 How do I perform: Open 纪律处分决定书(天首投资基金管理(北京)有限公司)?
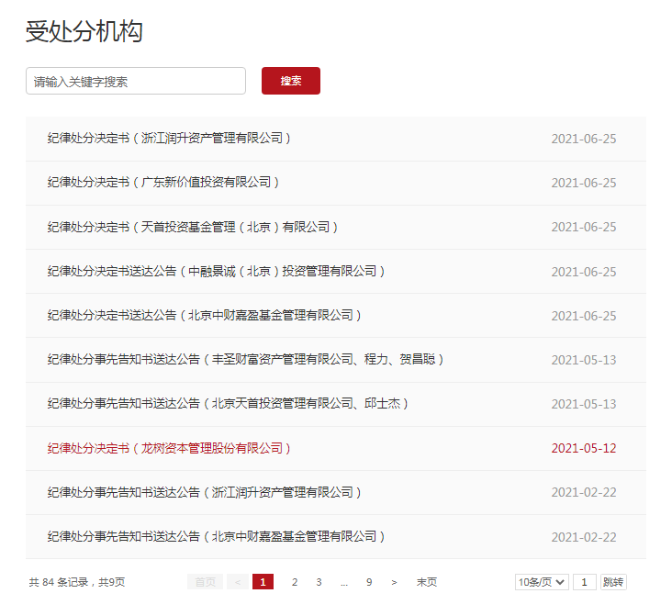[x=193, y=227]
